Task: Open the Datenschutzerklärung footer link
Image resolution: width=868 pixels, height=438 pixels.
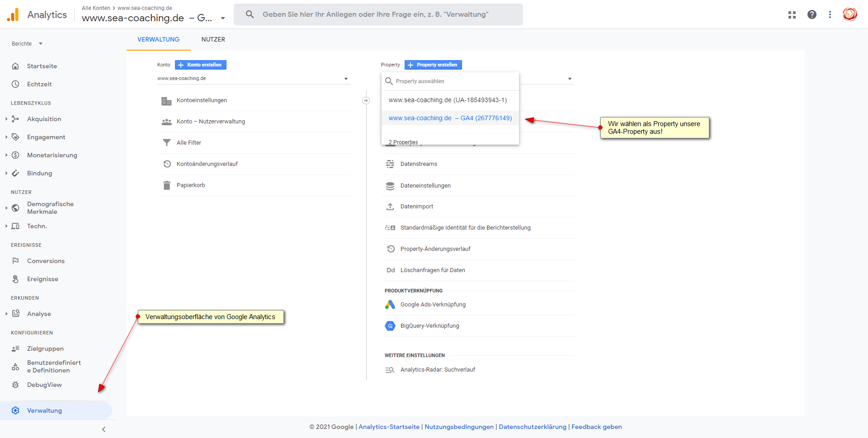Action: 532,427
